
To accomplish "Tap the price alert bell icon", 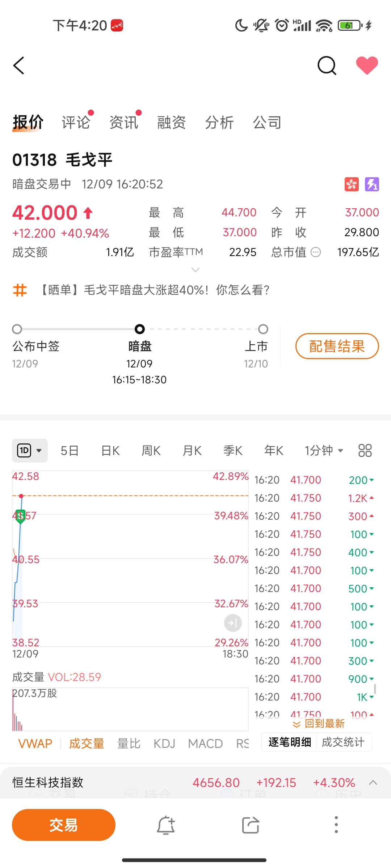I will click(x=166, y=825).
